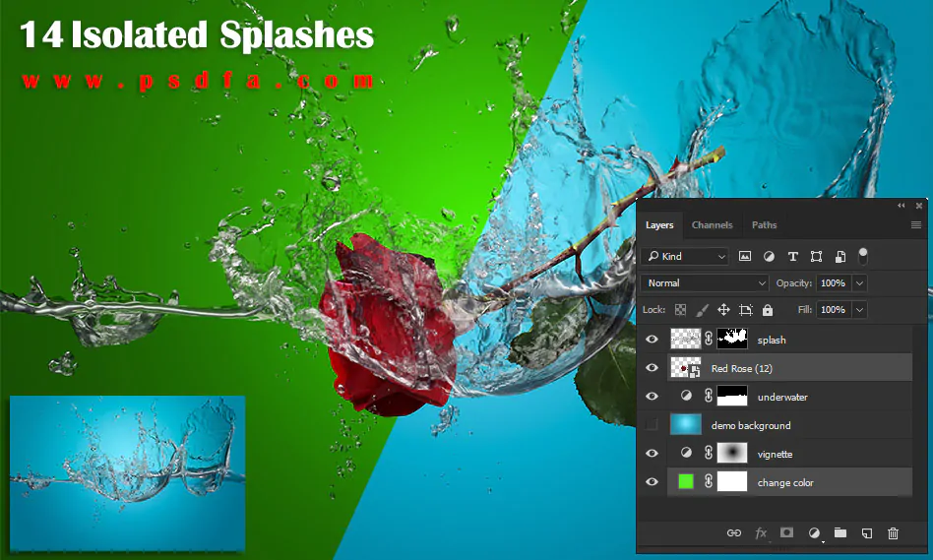Select the layer named vignette
The image size is (933, 560).
click(775, 454)
